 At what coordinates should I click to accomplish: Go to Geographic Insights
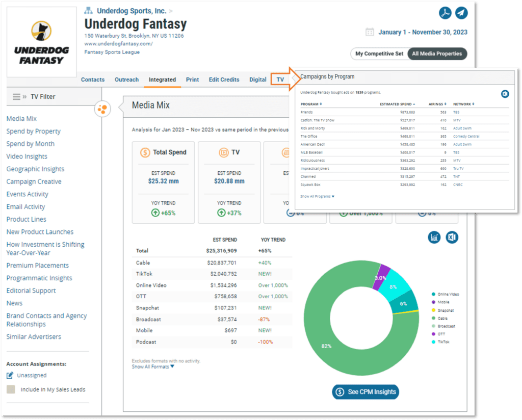tap(35, 169)
